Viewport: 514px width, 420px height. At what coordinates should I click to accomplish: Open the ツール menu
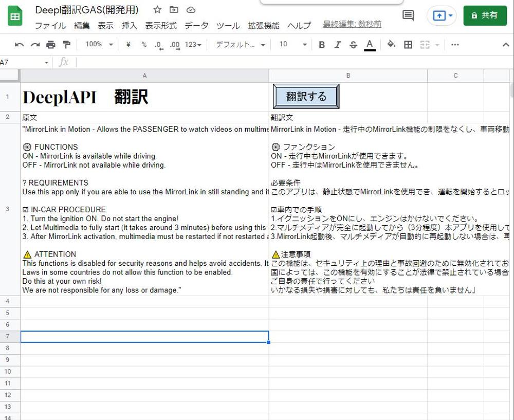click(228, 26)
